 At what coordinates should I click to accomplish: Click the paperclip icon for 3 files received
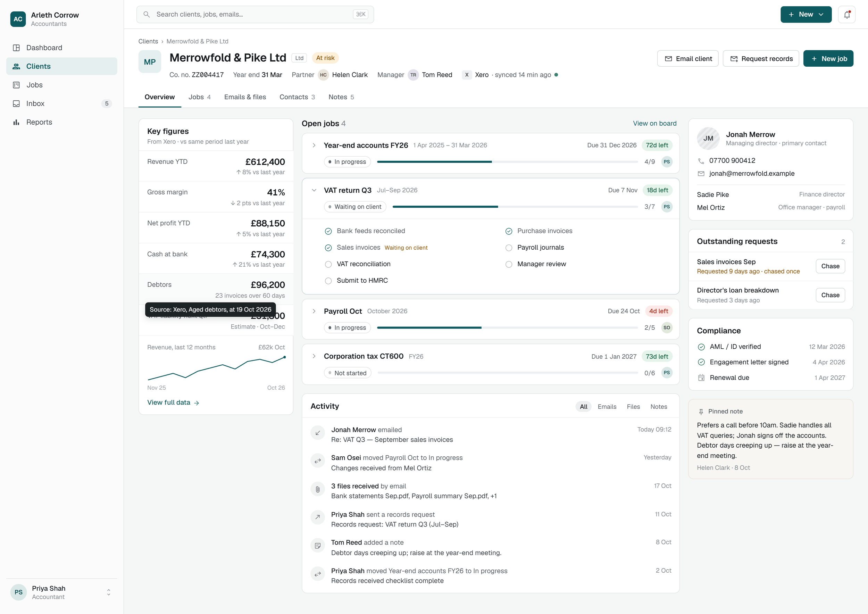(x=318, y=489)
